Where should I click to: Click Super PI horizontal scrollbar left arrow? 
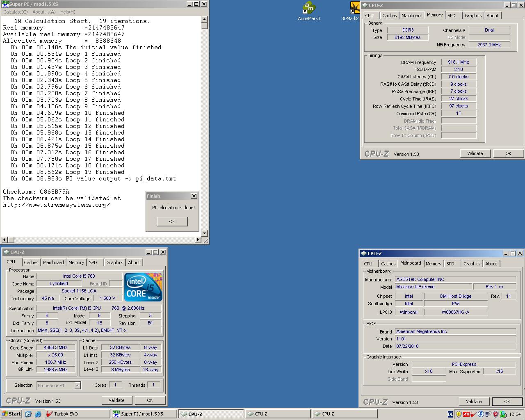pyautogui.click(x=4, y=240)
